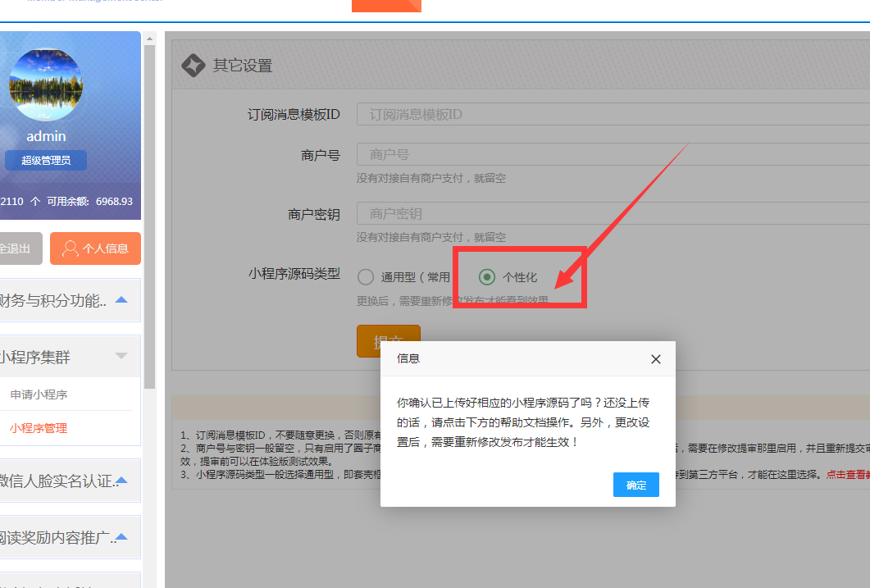Expand the 阅读奖励内容推广 section
Viewport: 870px width, 588px height.
[x=121, y=538]
